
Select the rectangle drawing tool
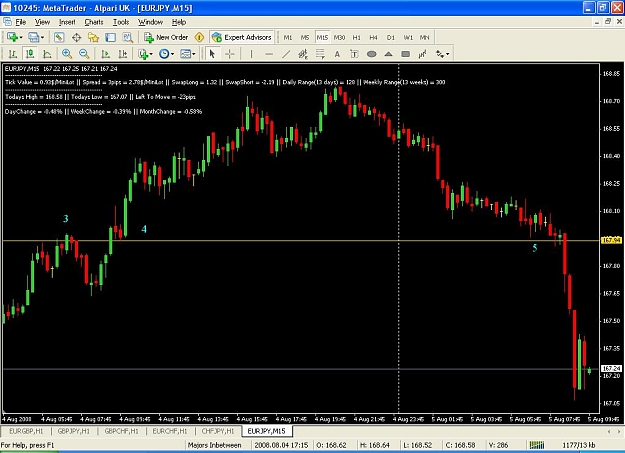click(406, 53)
